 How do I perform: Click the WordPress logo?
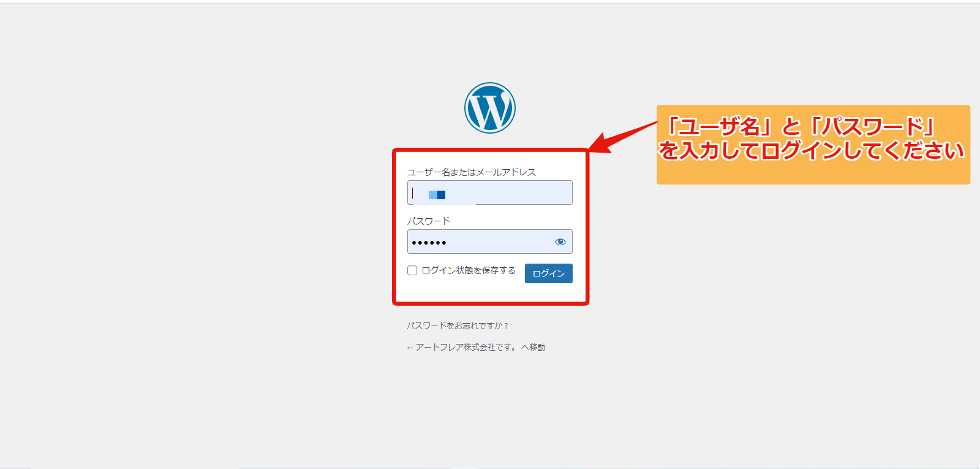click(490, 108)
